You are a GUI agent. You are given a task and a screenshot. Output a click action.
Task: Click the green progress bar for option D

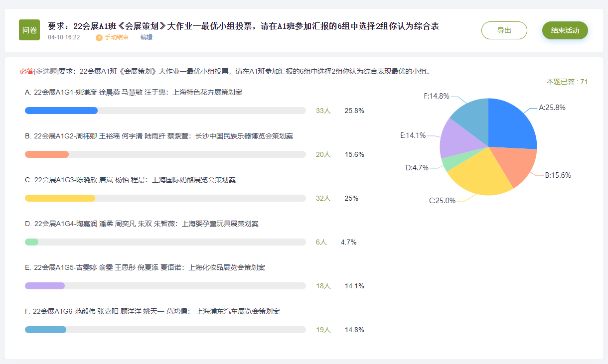pos(31,242)
